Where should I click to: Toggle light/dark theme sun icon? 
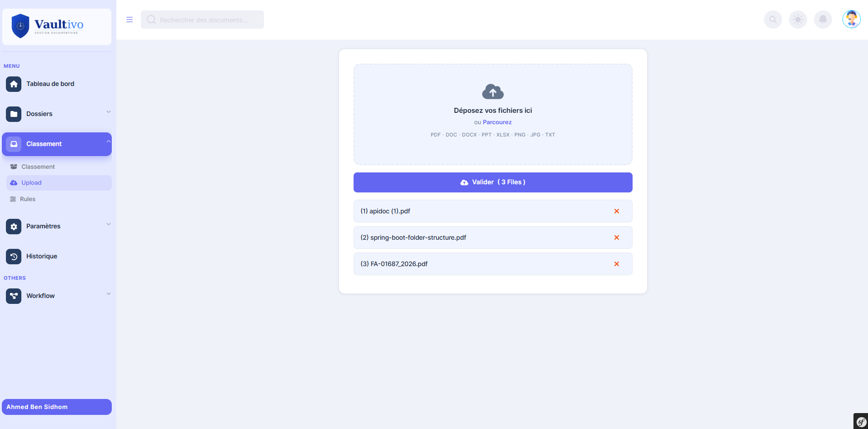[x=798, y=20]
